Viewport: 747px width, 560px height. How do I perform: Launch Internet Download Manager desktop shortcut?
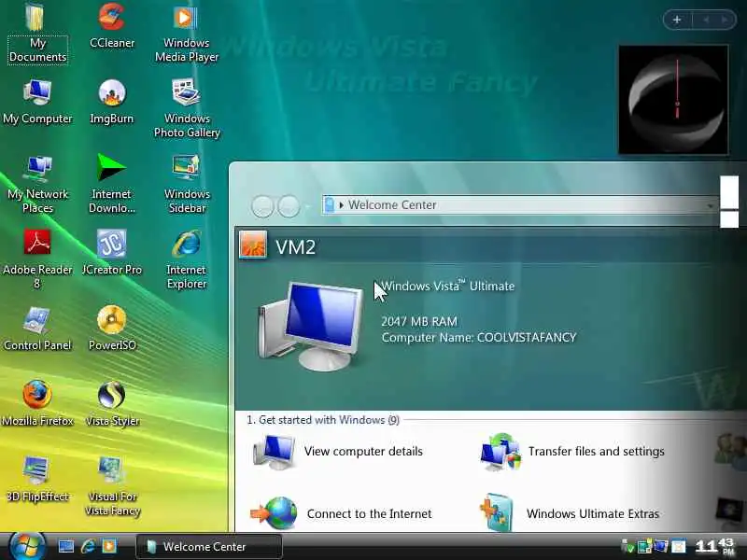click(x=112, y=184)
